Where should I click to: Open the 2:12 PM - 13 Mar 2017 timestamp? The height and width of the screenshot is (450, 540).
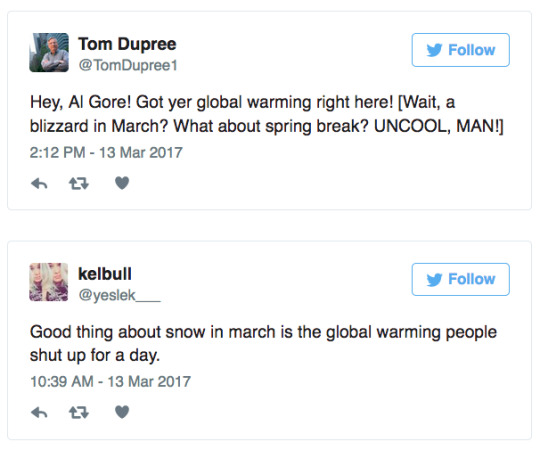pyautogui.click(x=106, y=153)
